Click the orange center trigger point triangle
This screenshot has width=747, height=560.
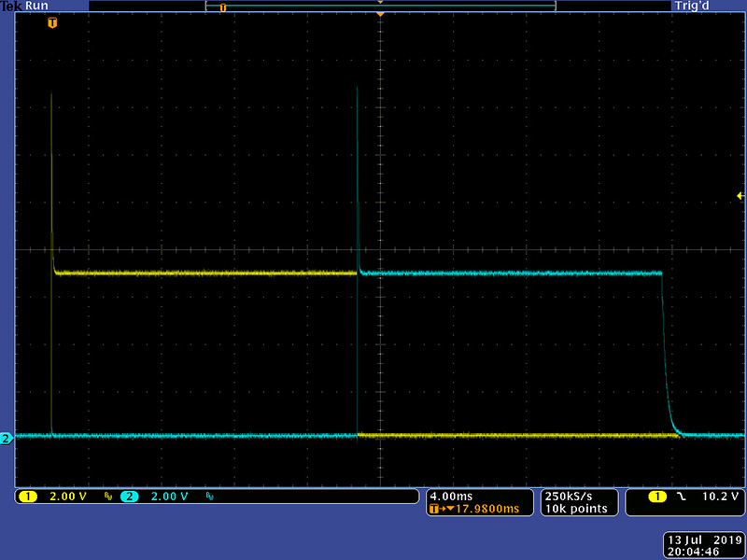click(380, 15)
